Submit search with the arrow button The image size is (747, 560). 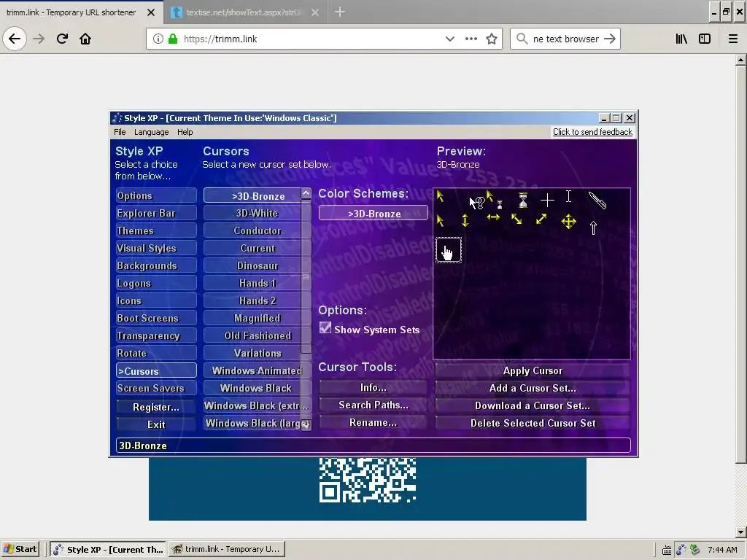610,39
